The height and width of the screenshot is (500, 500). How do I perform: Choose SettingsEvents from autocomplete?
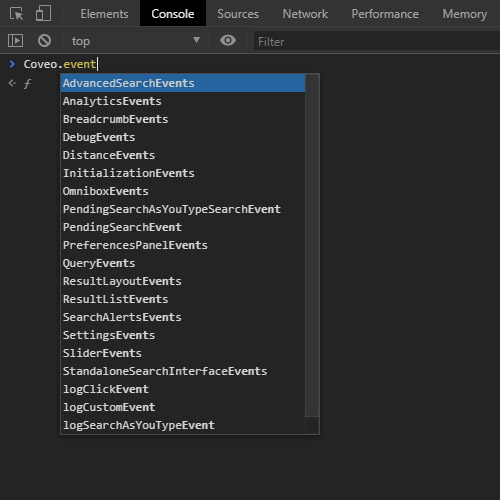[x=183, y=335]
